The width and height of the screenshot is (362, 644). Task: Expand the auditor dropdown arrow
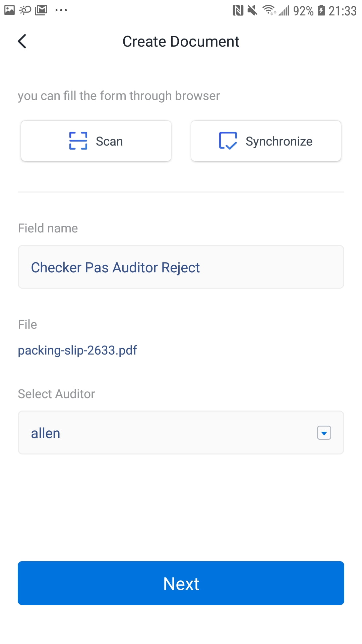(x=324, y=433)
